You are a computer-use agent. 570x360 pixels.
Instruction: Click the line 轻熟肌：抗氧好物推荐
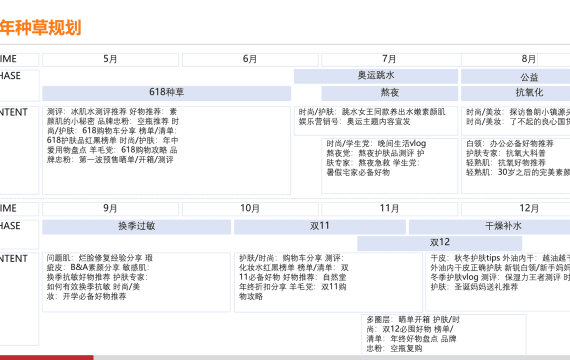[506, 163]
